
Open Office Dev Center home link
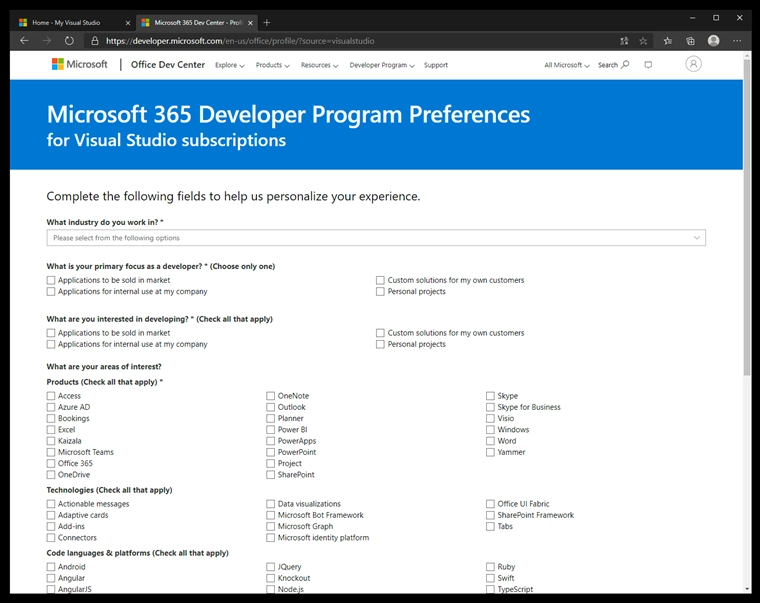pyautogui.click(x=168, y=64)
